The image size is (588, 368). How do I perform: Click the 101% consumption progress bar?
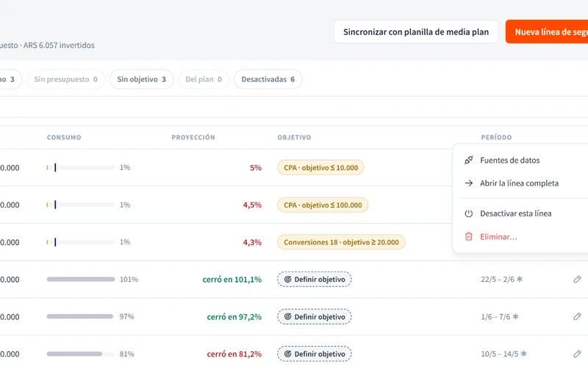point(81,279)
